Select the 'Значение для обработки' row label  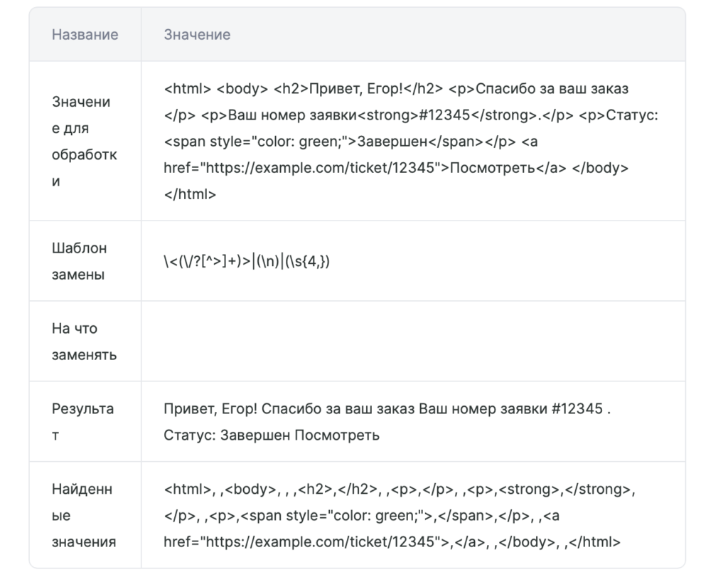[85, 141]
